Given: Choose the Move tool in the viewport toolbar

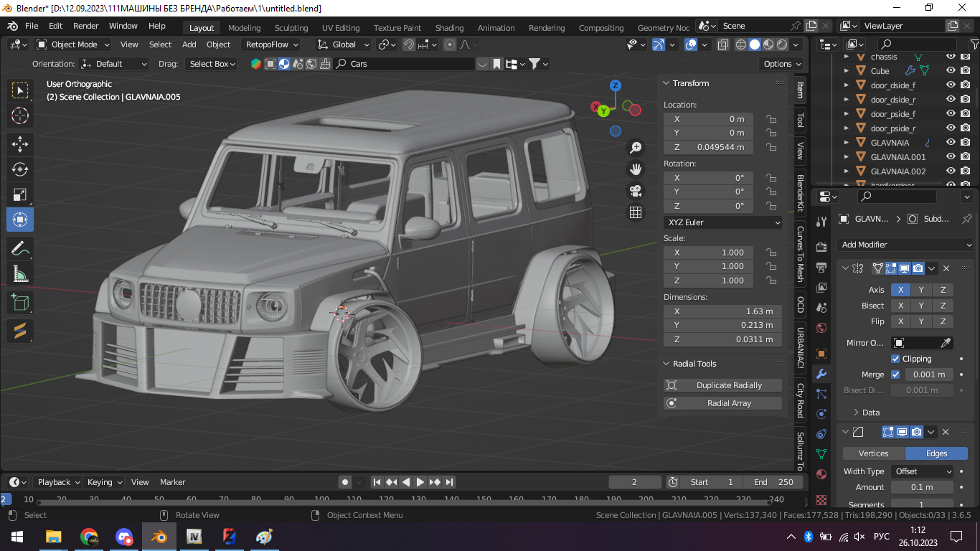Looking at the screenshot, I should pyautogui.click(x=20, y=144).
